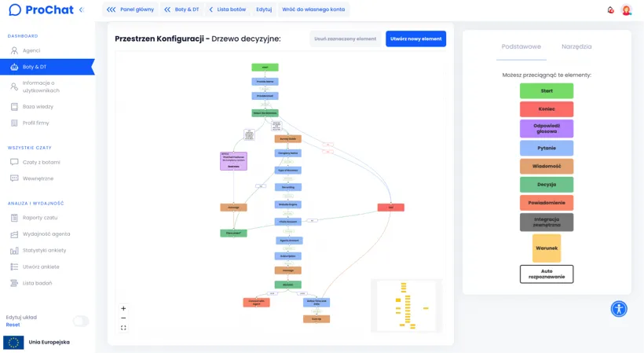The image size is (644, 353).
Task: Click the Raporty czatu icon
Action: tap(14, 218)
